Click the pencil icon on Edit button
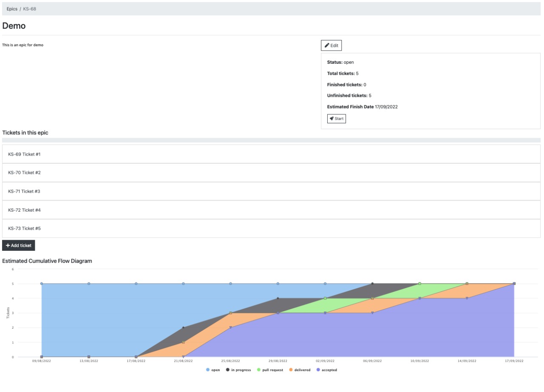This screenshot has height=392, width=544. tap(327, 45)
